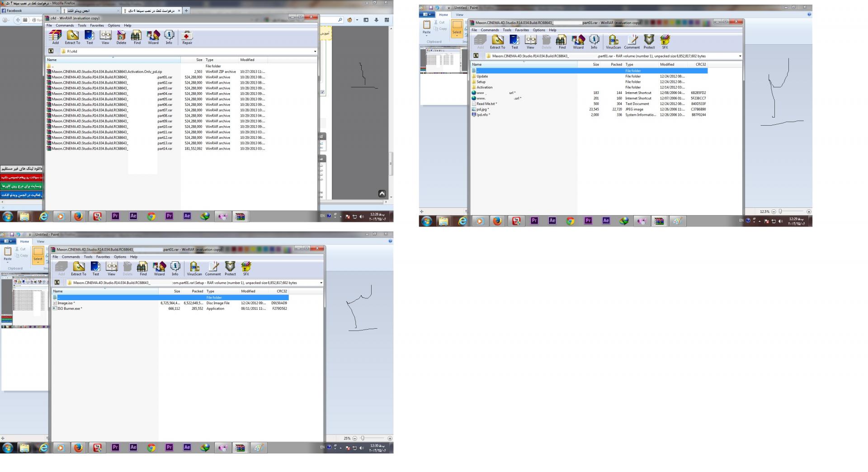The width and height of the screenshot is (868, 472).
Task: Open the Options menu in c4d WinRAR window
Action: [114, 25]
